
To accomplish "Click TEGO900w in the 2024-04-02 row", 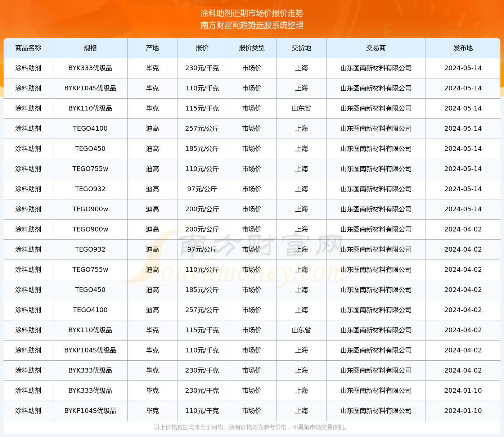I will point(90,229).
